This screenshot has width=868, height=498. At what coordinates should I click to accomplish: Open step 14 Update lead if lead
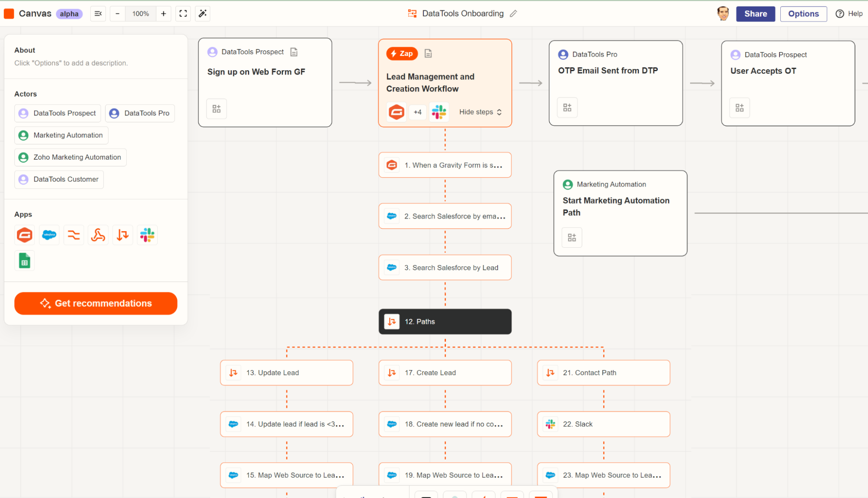tap(287, 424)
